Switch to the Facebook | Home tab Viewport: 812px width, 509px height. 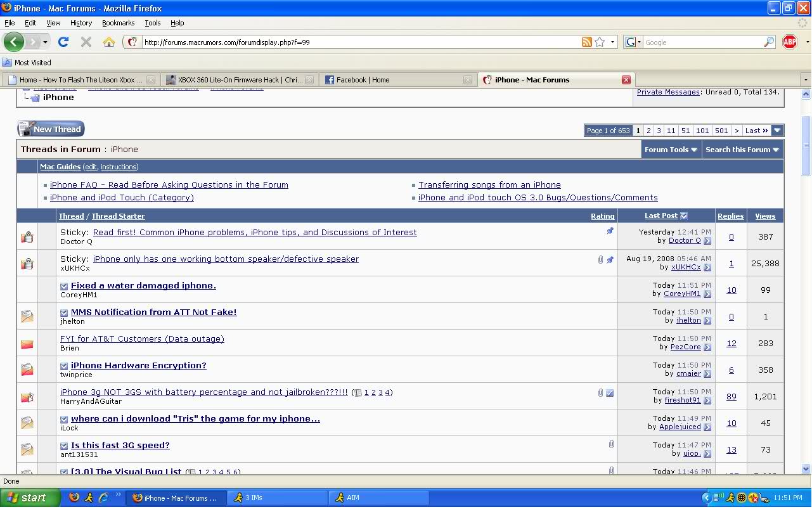click(397, 80)
